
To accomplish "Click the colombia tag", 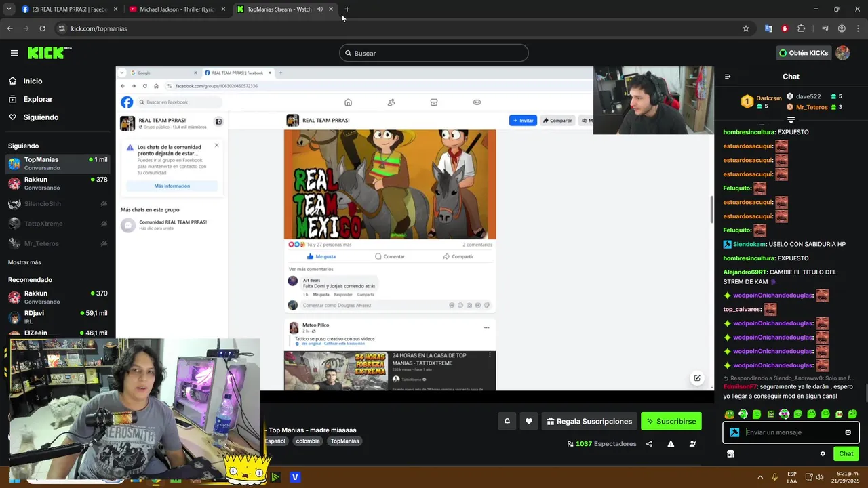I will (307, 441).
